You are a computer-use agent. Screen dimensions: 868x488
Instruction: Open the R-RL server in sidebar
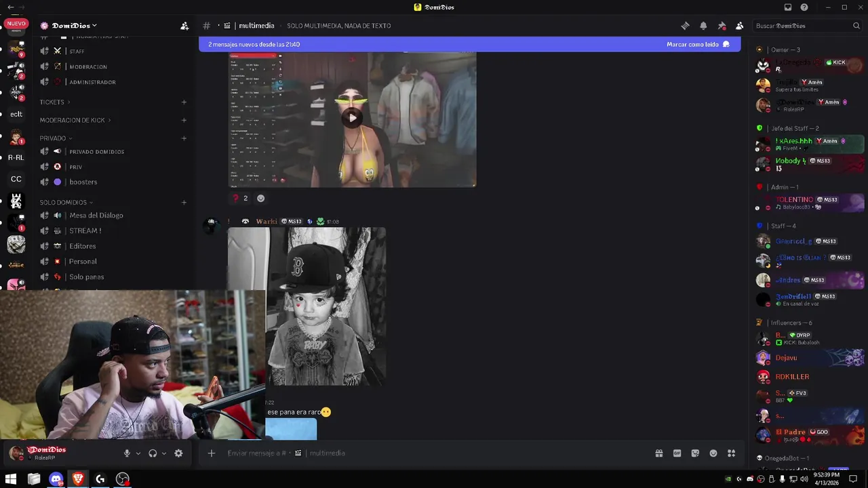tap(16, 158)
